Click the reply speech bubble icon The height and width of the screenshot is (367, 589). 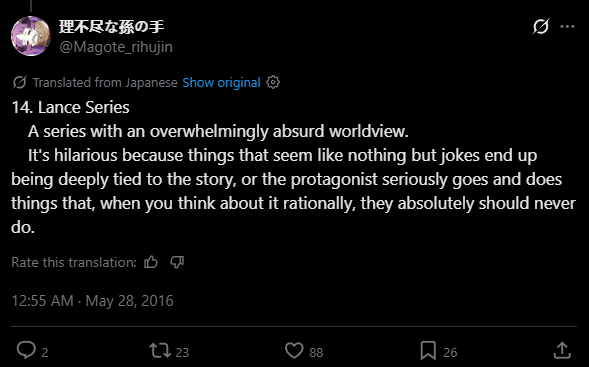(26, 350)
